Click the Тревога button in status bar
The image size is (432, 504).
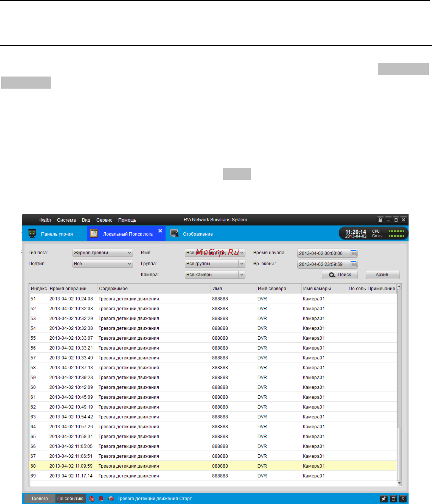click(x=39, y=498)
